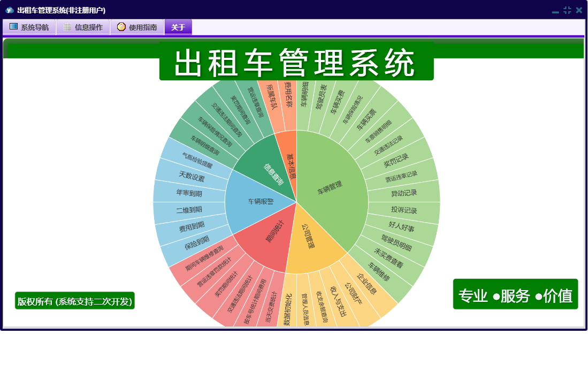Click the 费用名称 segment

coord(288,95)
